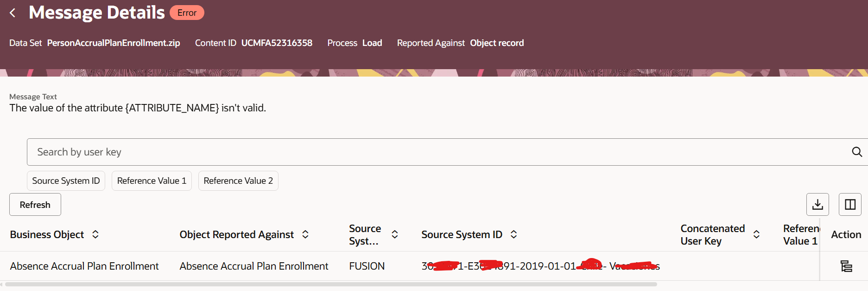868x291 pixels.
Task: Click the FUSION cell in the row
Action: (x=367, y=266)
